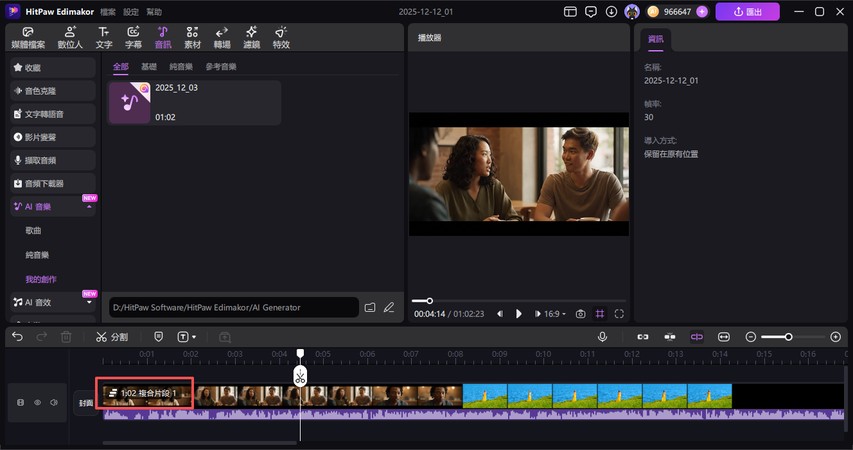853x450 pixels.
Task: Click the redo arrow in timeline toolbar
Action: click(41, 337)
